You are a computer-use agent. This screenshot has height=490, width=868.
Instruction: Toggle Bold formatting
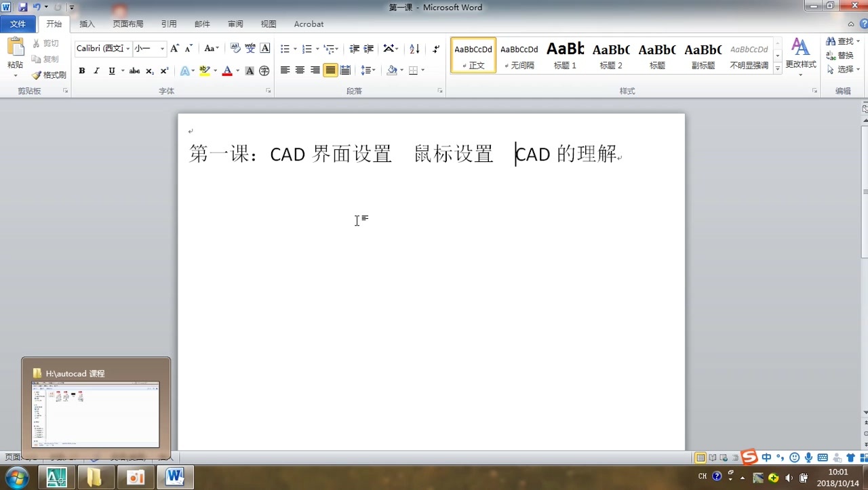coord(82,70)
